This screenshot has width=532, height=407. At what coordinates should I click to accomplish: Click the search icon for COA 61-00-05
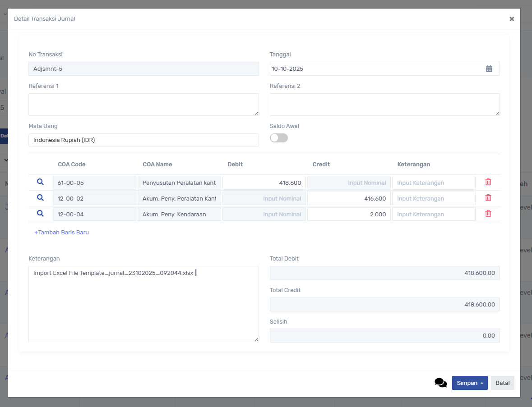pos(40,182)
